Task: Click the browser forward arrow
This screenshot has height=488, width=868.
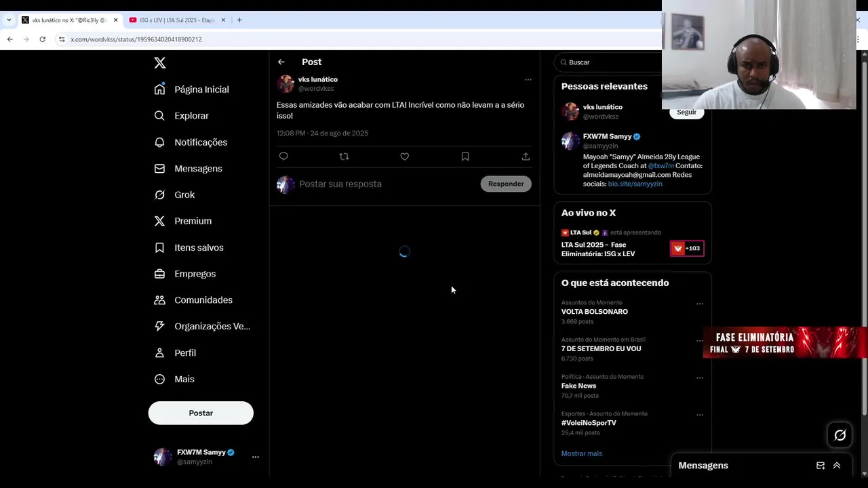Action: tap(26, 39)
